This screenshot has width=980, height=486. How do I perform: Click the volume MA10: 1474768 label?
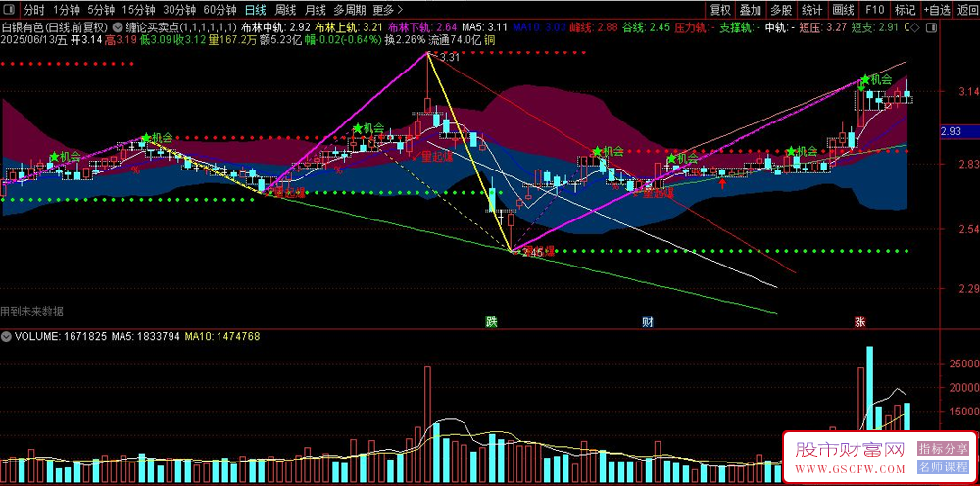[x=222, y=336]
